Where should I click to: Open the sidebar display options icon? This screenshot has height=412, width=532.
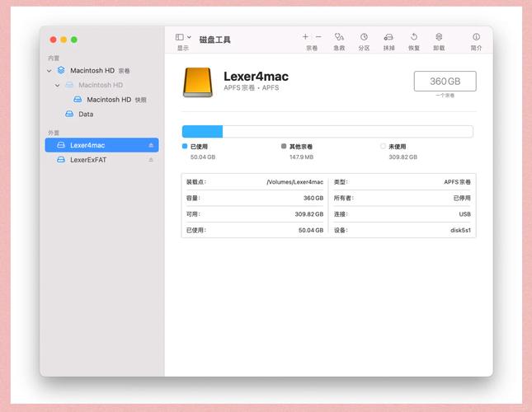point(180,37)
